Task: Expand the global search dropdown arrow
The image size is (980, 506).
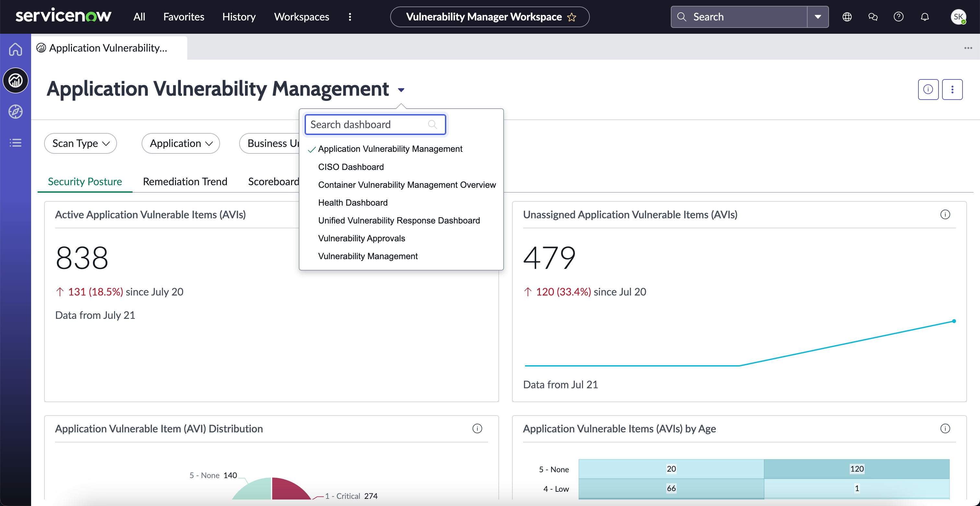Action: point(818,17)
